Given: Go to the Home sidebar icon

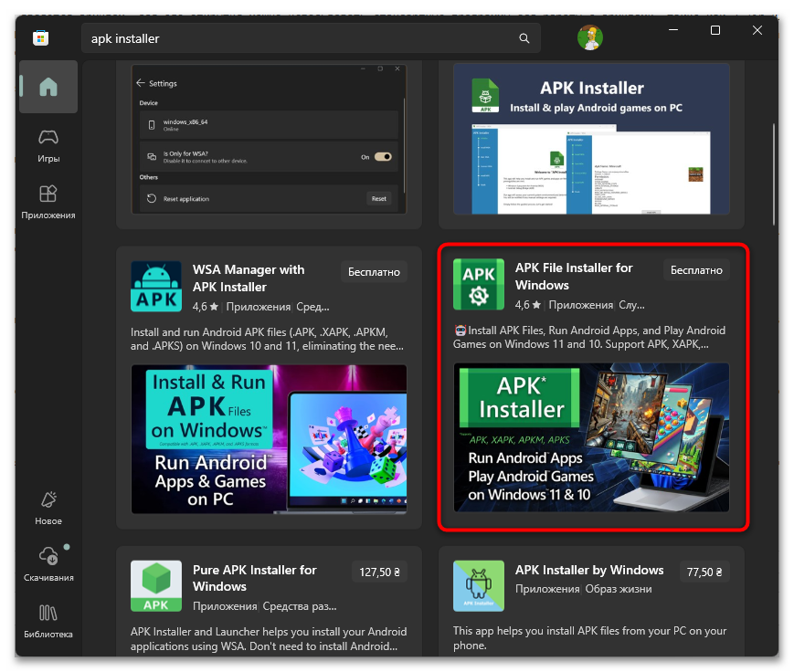Looking at the screenshot, I should click(48, 87).
